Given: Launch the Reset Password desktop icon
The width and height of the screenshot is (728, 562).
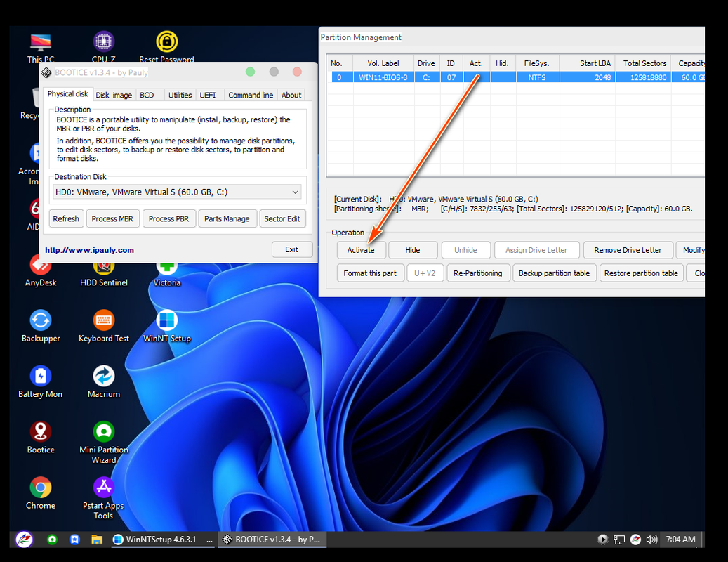Looking at the screenshot, I should click(166, 48).
